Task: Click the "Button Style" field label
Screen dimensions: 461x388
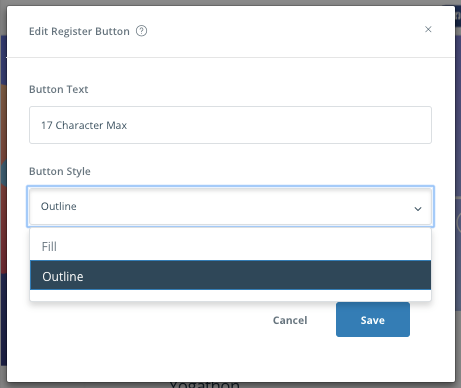Action: click(x=60, y=171)
